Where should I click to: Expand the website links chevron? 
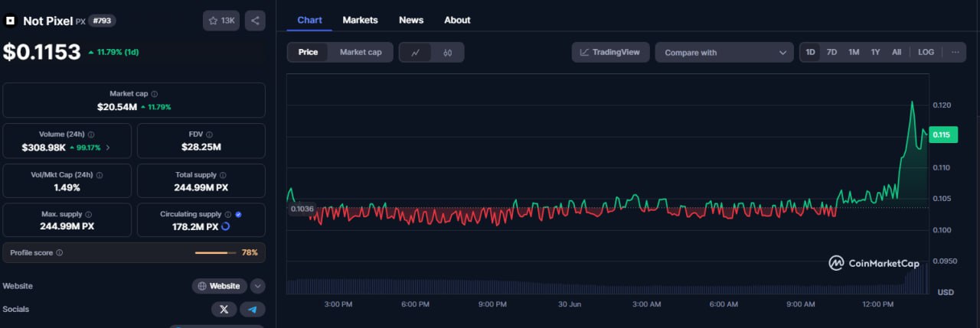pyautogui.click(x=258, y=286)
